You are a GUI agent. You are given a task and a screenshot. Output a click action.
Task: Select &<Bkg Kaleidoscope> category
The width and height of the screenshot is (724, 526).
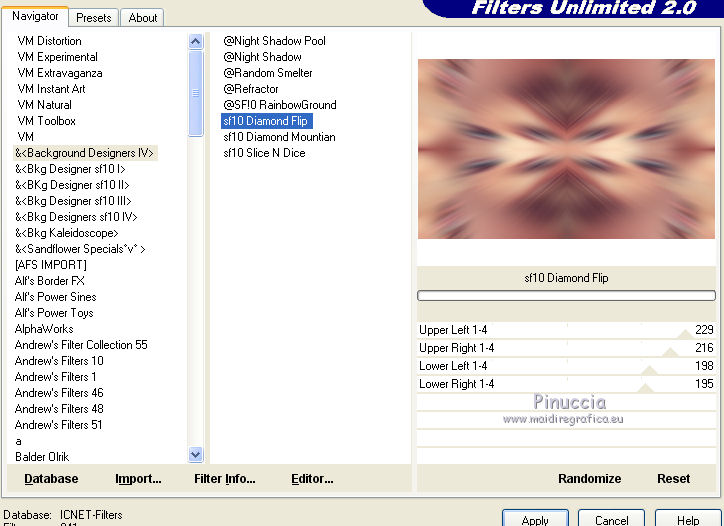[66, 233]
